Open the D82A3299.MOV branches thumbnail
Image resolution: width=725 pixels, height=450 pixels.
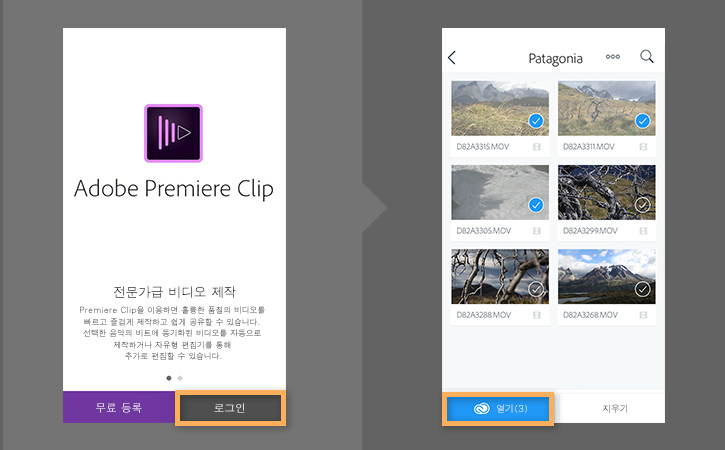pyautogui.click(x=607, y=192)
